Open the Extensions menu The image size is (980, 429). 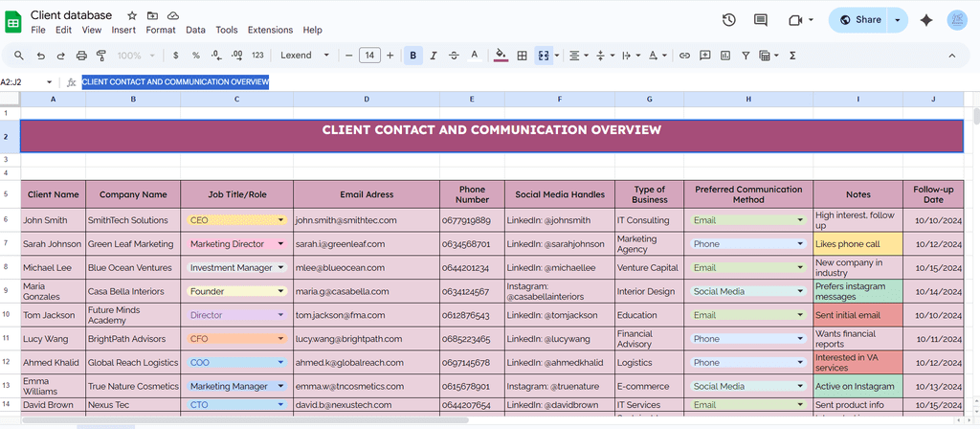(270, 30)
